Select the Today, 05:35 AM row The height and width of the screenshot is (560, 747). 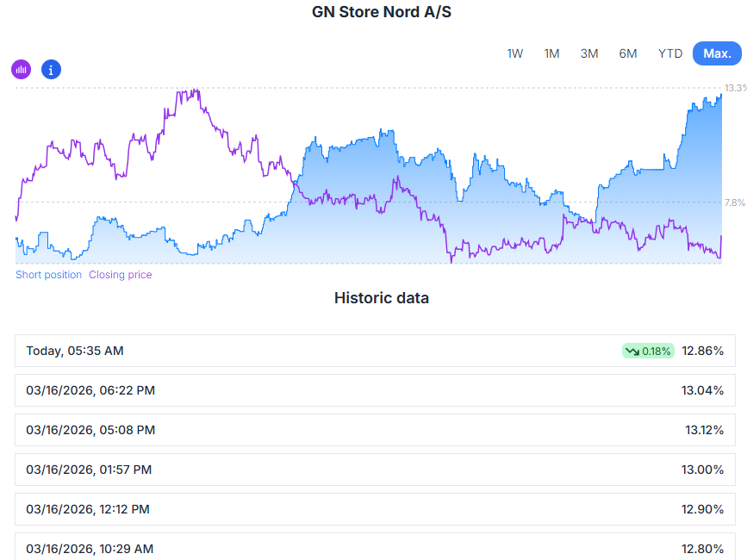(x=375, y=351)
